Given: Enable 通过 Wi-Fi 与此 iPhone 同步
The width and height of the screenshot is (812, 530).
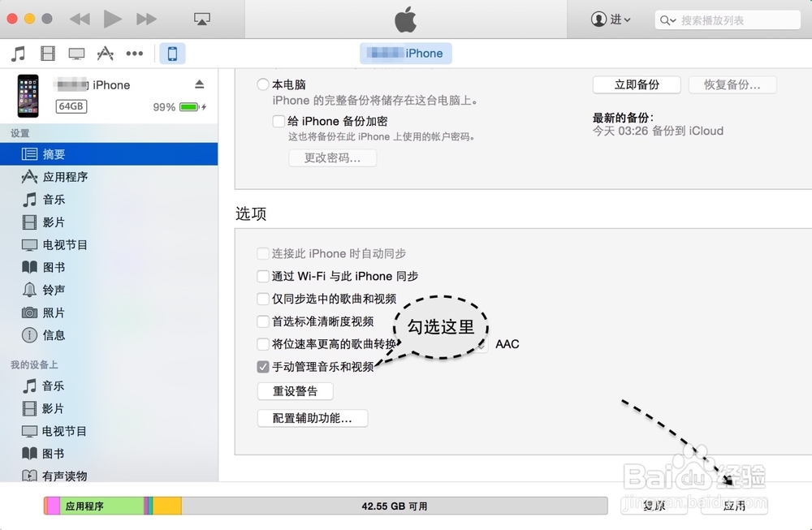Looking at the screenshot, I should point(263,277).
